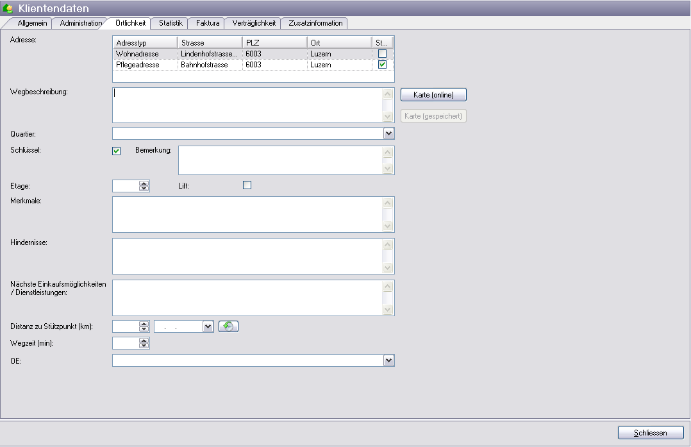
Task: Click the Distanz zu Stützpunkt spinner arrows
Action: point(144,326)
